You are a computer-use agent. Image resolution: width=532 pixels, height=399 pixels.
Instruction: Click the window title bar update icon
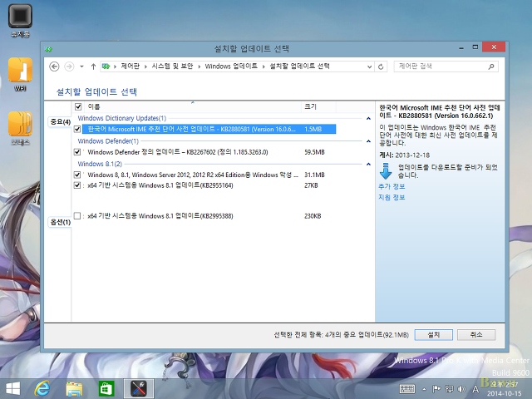point(48,50)
